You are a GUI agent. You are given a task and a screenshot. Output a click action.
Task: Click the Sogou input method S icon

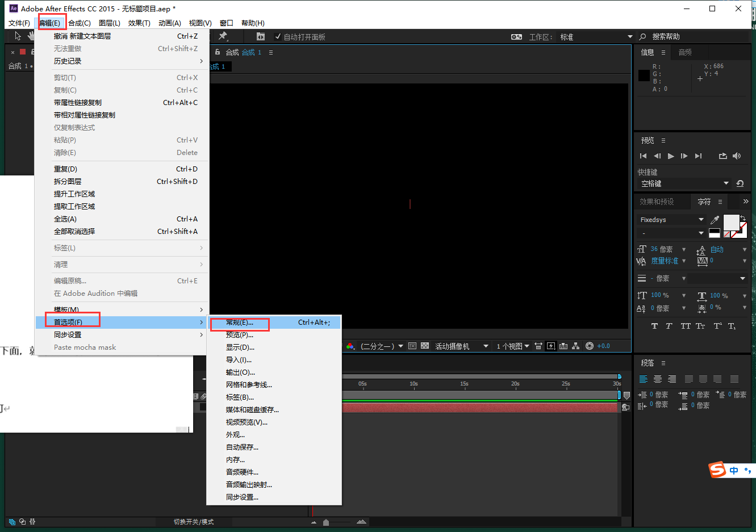click(x=717, y=470)
